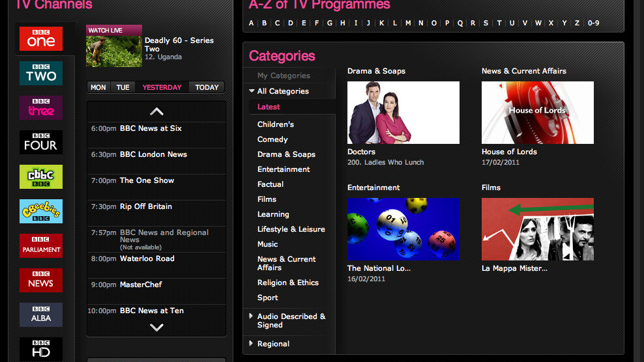Click the 0-9 link in A-Z
644x362 pixels.
pos(593,23)
